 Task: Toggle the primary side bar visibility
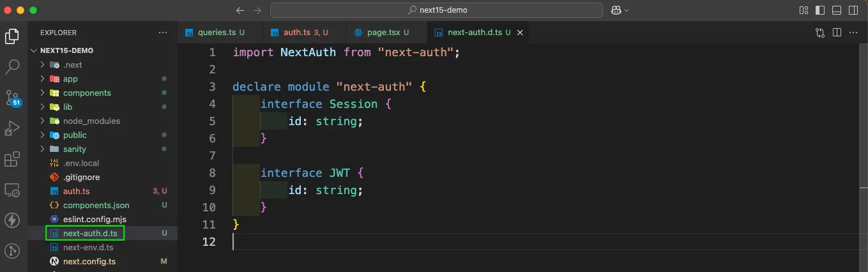(x=820, y=10)
